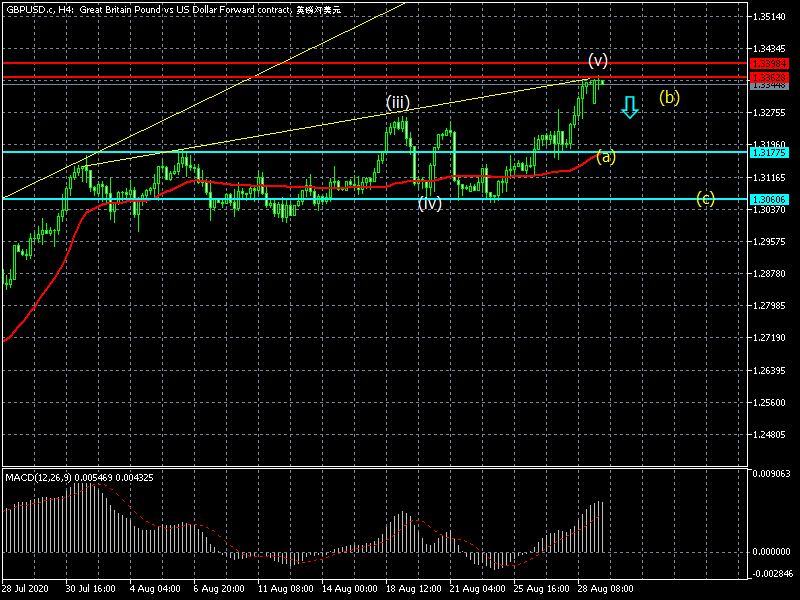Viewport: 800px width, 600px height.
Task: Click the 0.009063 MACD scale value
Action: pyautogui.click(x=771, y=474)
